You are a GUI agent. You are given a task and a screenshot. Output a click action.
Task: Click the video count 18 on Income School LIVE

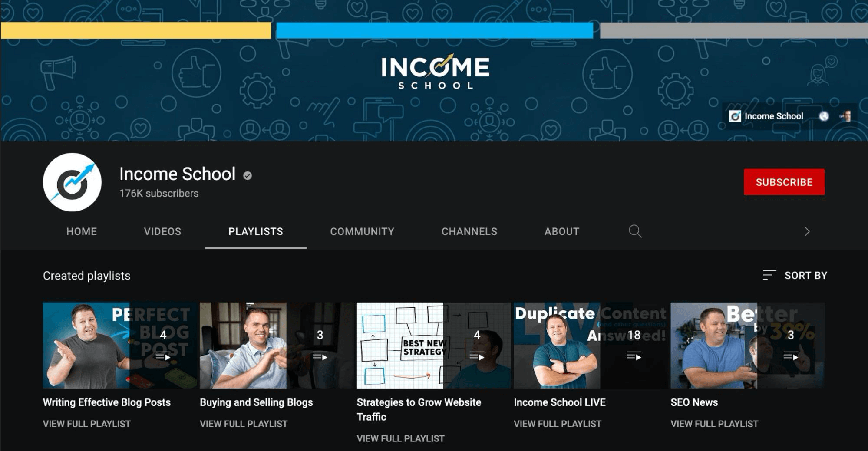click(x=634, y=335)
